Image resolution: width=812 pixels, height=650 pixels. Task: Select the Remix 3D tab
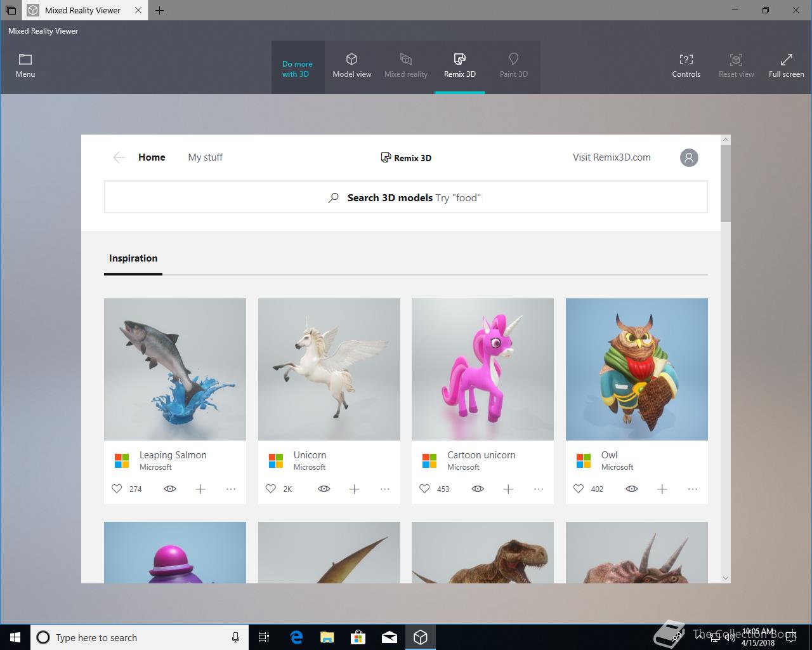click(460, 66)
